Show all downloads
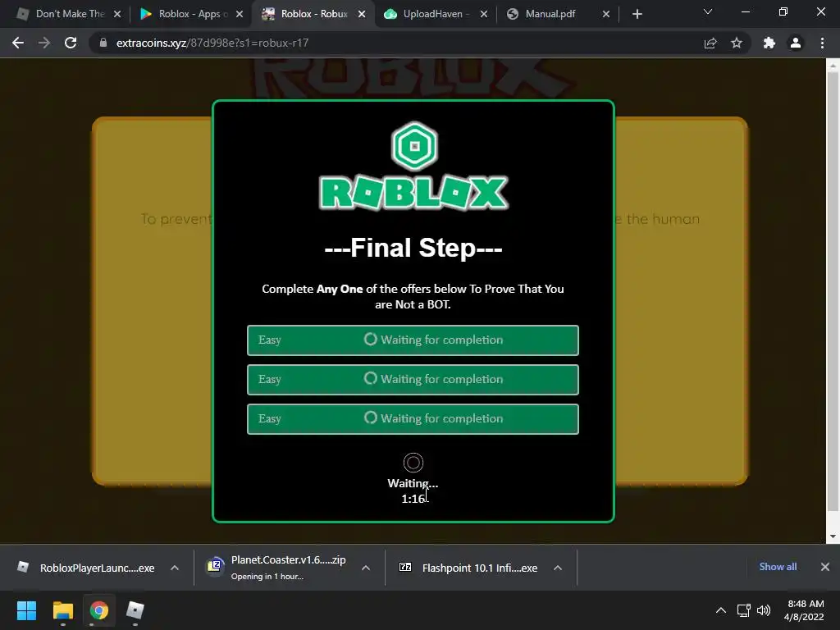 click(x=778, y=567)
